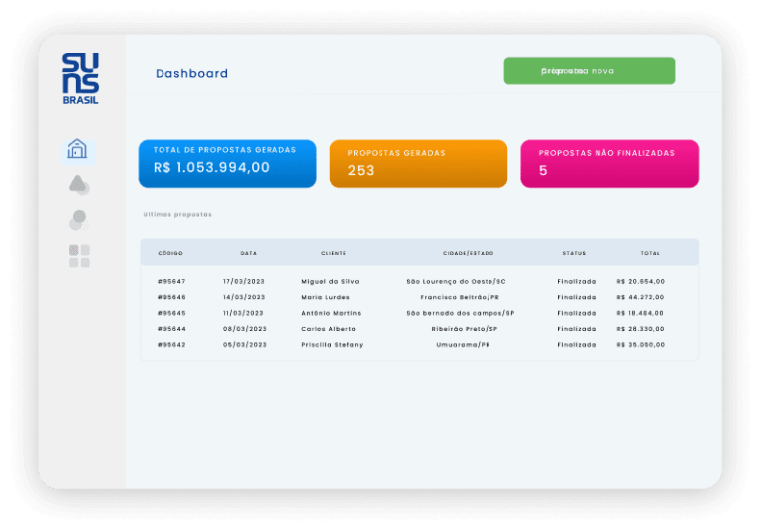Open the pink Propostas Não Finalizadas card
Viewport: 761px width, 532px height.
pyautogui.click(x=608, y=163)
